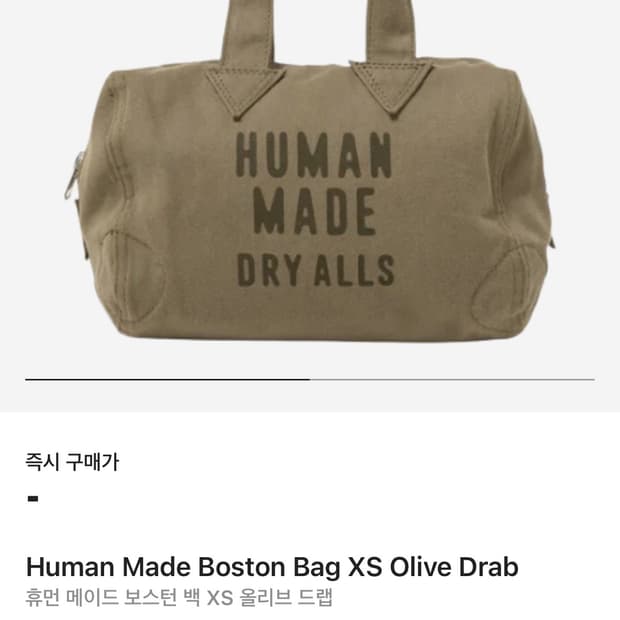Click the zipper pull on the bag's left side

coord(74,175)
